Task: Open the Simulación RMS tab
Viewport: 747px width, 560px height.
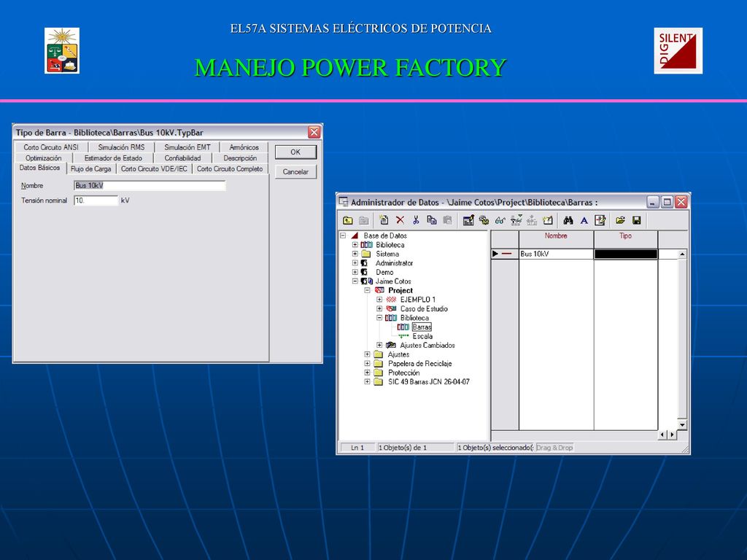Action: tap(121, 147)
